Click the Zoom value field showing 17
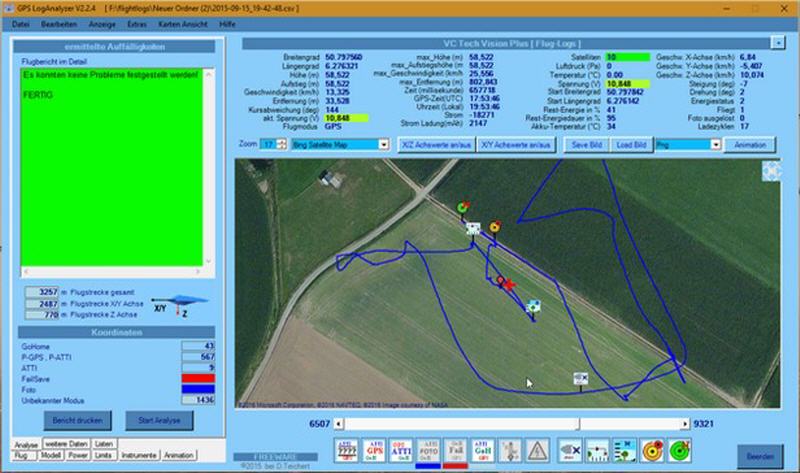Screen dimensions: 800x473 (x=268, y=144)
